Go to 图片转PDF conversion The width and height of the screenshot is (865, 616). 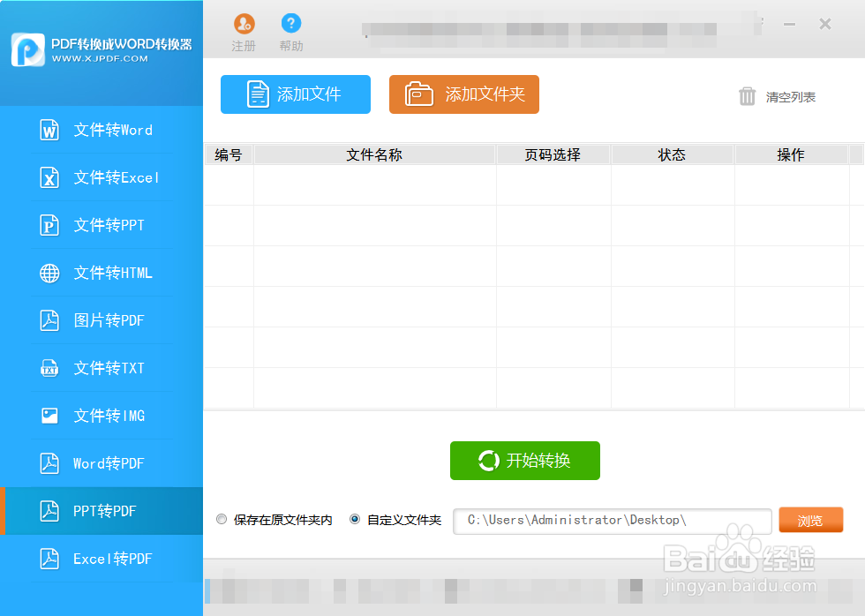(102, 320)
